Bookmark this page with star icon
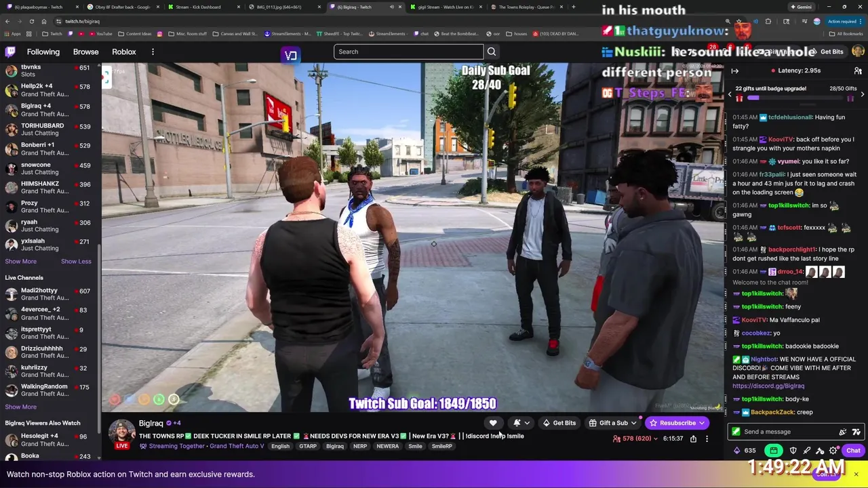This screenshot has height=488, width=868. point(739,21)
